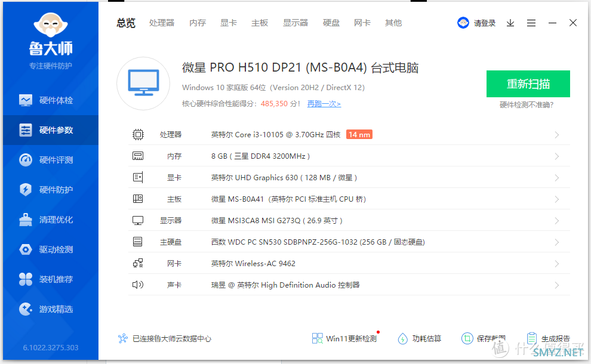Expand the 显卡 row chevron
This screenshot has width=591, height=364.
point(557,178)
